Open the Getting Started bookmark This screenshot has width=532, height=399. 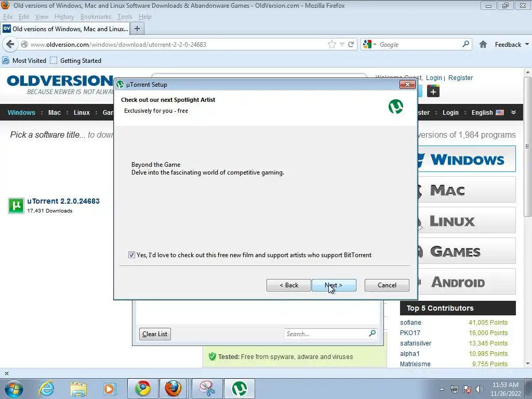76,61
